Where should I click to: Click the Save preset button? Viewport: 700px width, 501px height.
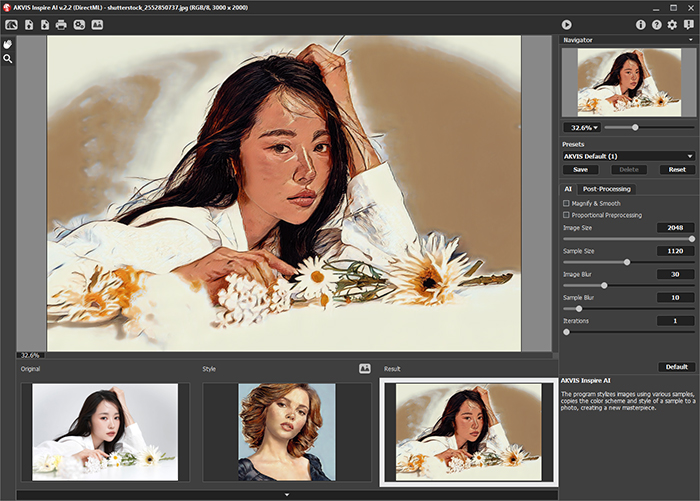[580, 170]
